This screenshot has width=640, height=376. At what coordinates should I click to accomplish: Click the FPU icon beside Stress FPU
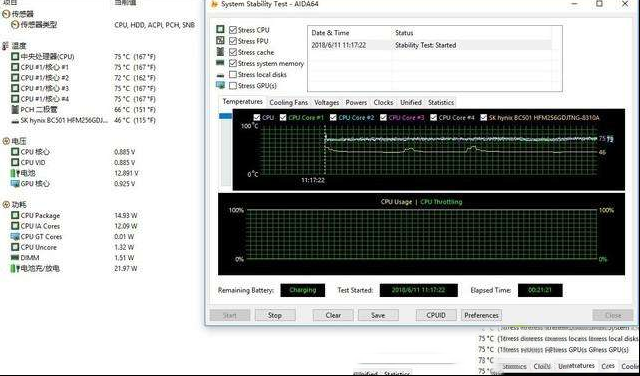click(x=220, y=40)
